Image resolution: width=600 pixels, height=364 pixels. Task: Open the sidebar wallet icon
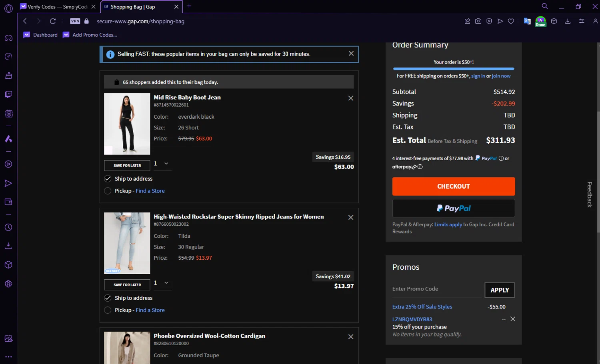(8, 202)
